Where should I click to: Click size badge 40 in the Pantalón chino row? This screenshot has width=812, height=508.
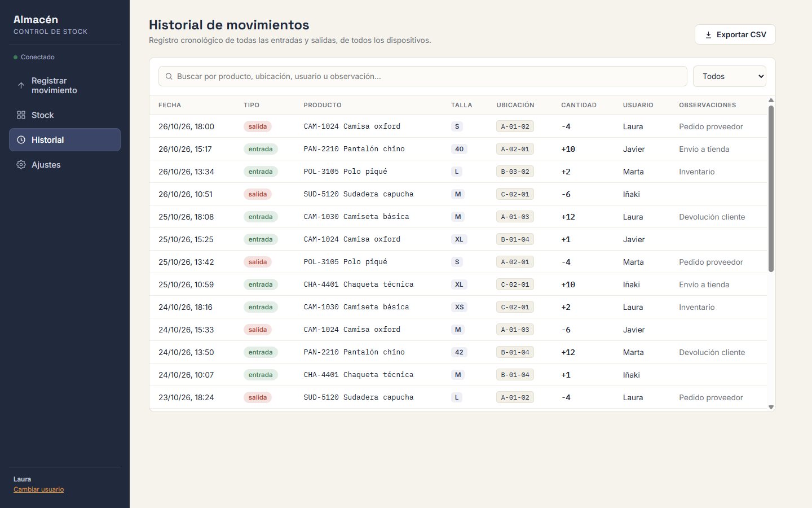459,149
